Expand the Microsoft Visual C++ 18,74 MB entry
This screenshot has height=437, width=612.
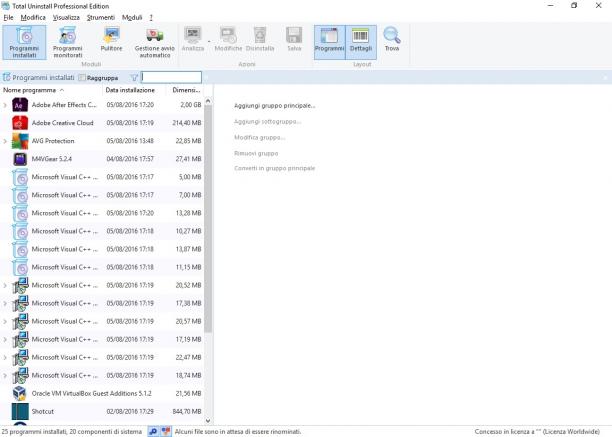pos(5,375)
